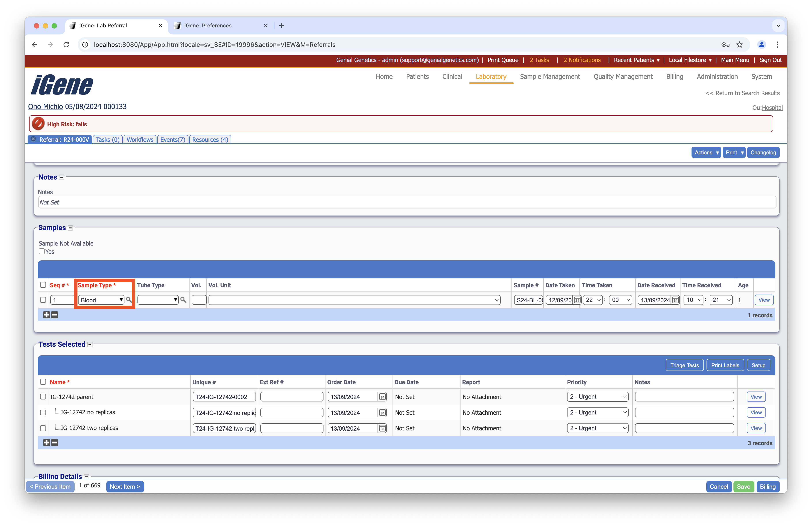Click the Vol. input field
This screenshot has width=812, height=526.
[x=199, y=300]
